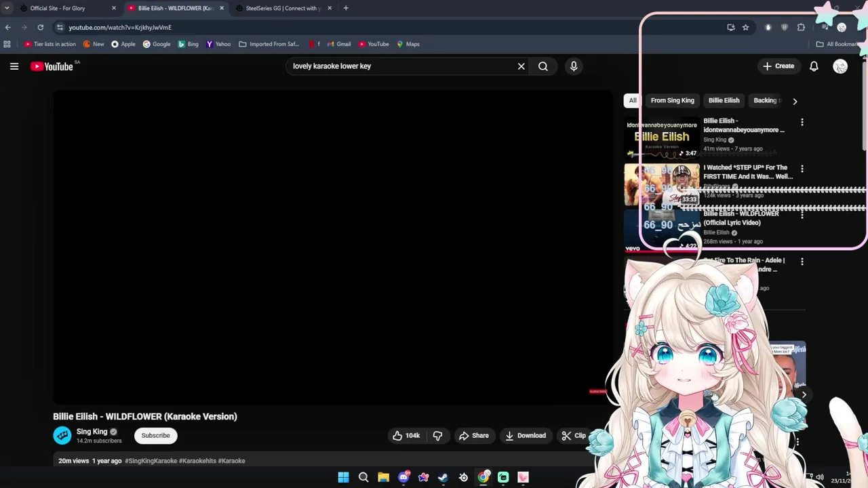Open the I Watched STEP UP video title
The width and height of the screenshot is (868, 488).
point(748,172)
